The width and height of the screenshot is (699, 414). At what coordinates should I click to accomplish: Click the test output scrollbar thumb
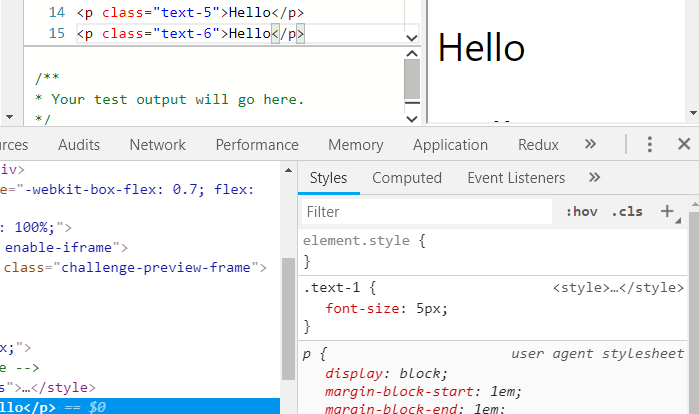tap(412, 79)
